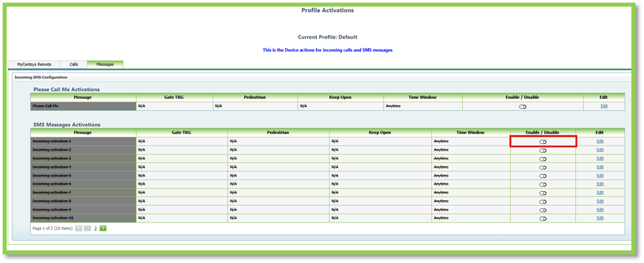Screen dimensions: 644x263
Task: Select current page number 1
Action: point(88,228)
